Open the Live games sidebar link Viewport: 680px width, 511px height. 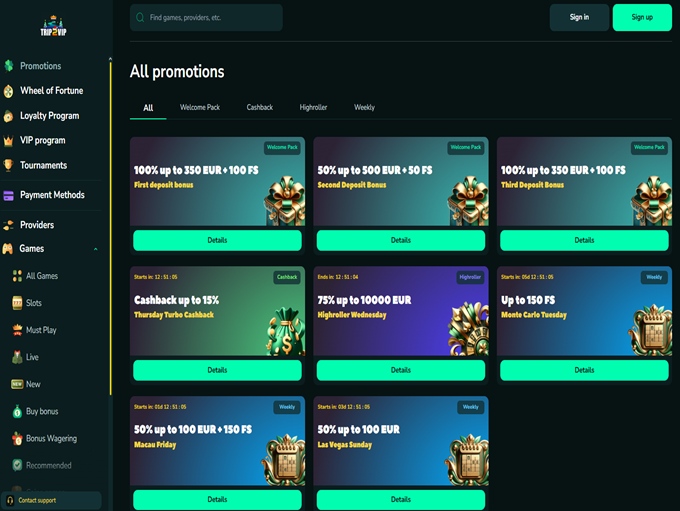(x=33, y=357)
